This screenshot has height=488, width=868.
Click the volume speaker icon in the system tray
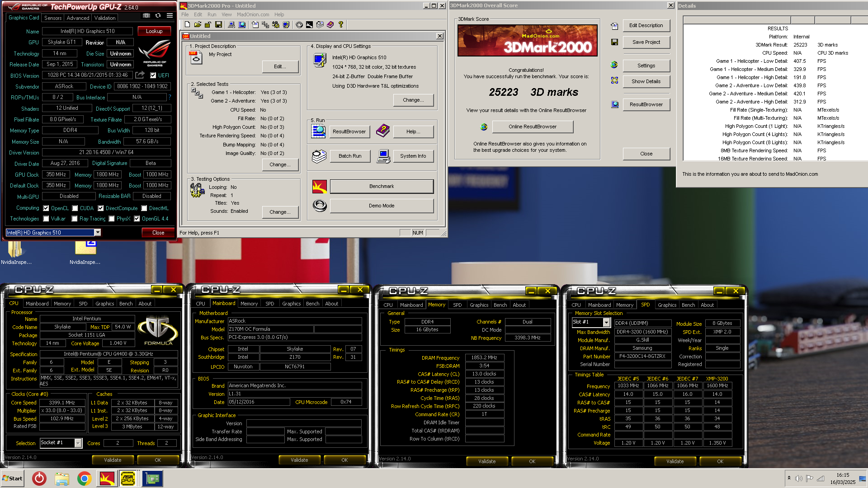799,479
